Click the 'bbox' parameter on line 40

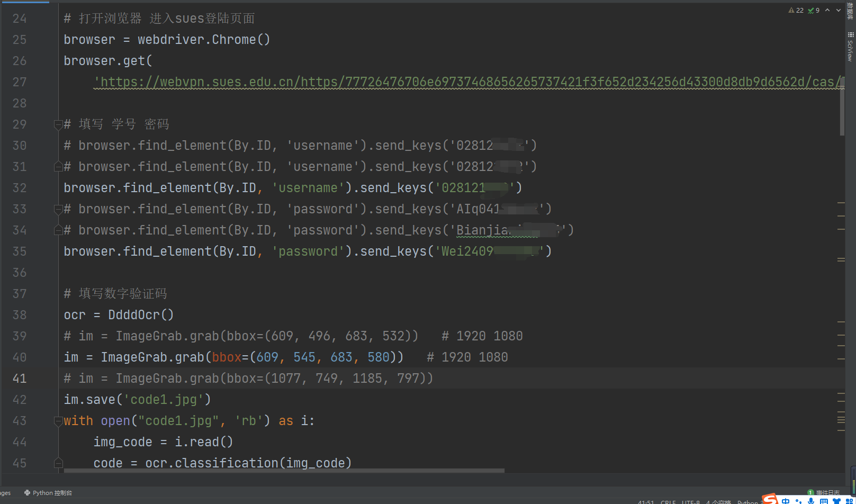227,357
